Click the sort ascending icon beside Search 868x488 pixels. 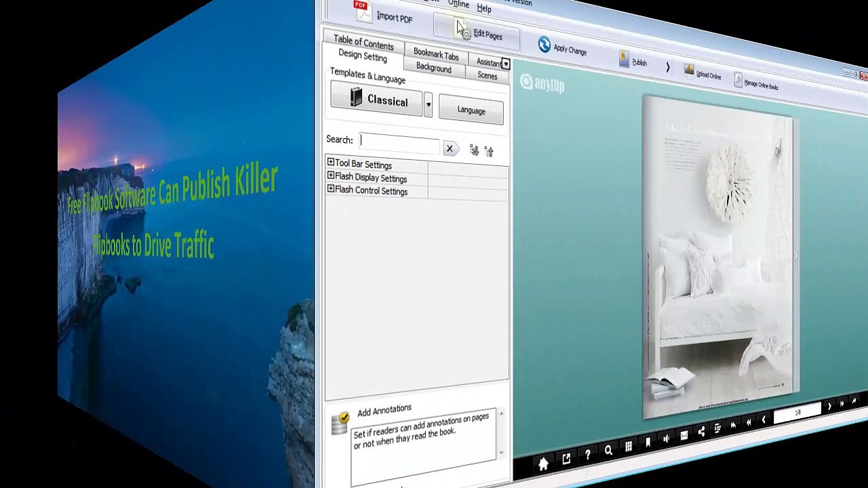coord(489,151)
